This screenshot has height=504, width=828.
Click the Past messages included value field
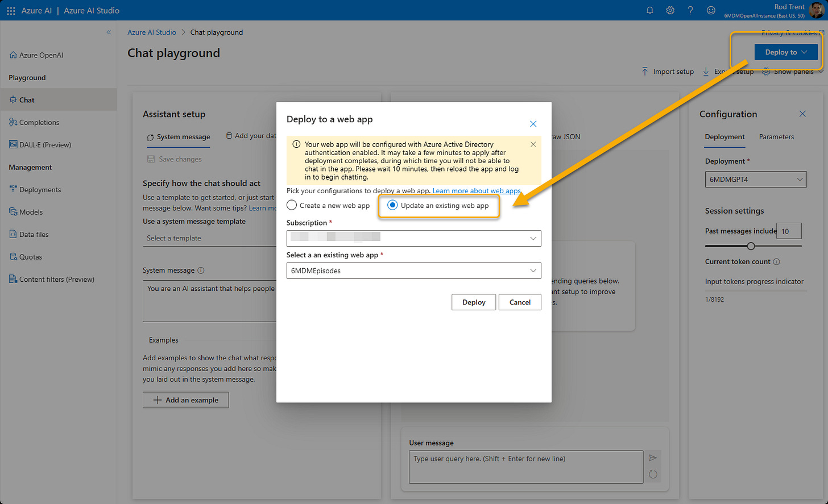point(789,231)
